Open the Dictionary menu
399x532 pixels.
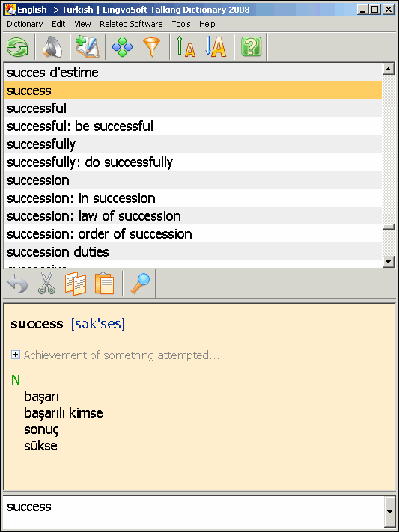[x=25, y=24]
